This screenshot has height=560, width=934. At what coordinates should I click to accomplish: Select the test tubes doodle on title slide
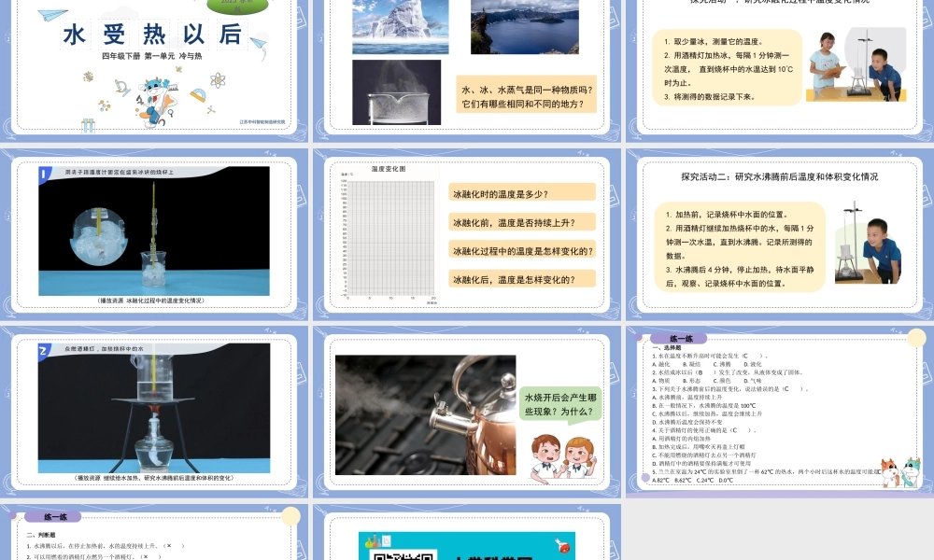pos(88,125)
